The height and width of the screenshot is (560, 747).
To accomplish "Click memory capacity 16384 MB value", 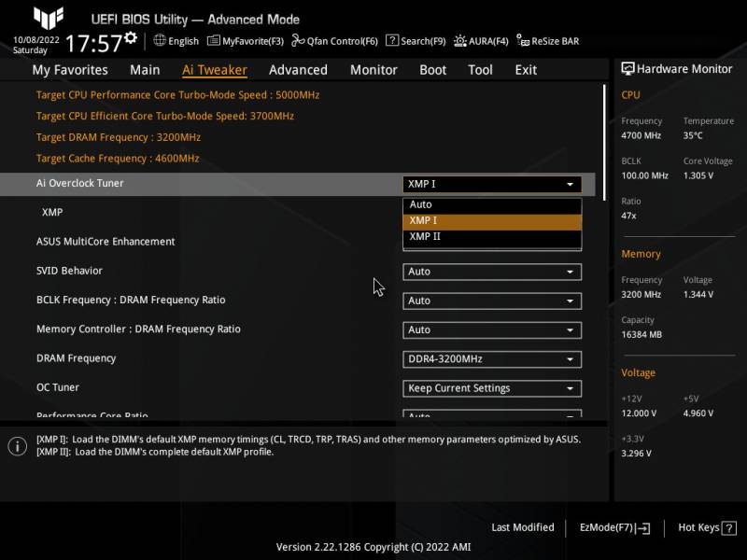I will tap(641, 335).
